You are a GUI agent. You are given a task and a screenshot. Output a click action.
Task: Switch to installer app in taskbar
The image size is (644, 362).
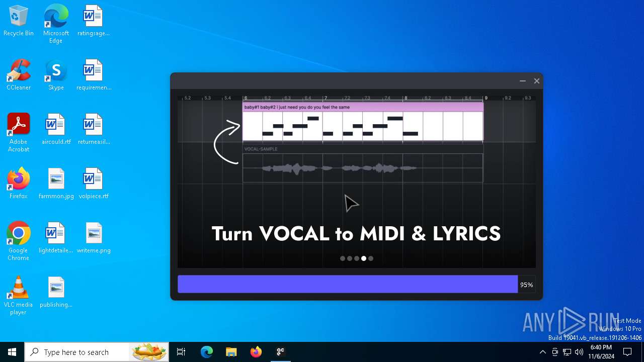(281, 352)
